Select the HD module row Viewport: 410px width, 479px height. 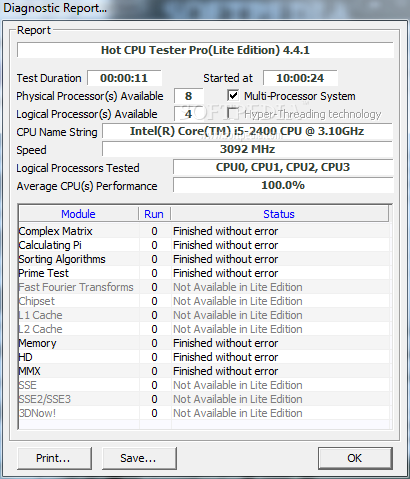pos(204,357)
